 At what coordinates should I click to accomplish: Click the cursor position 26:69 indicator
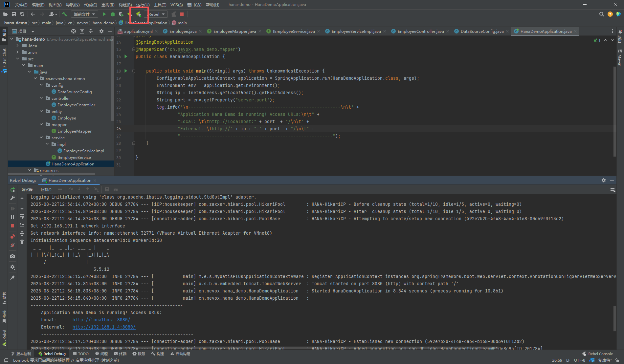(557, 360)
